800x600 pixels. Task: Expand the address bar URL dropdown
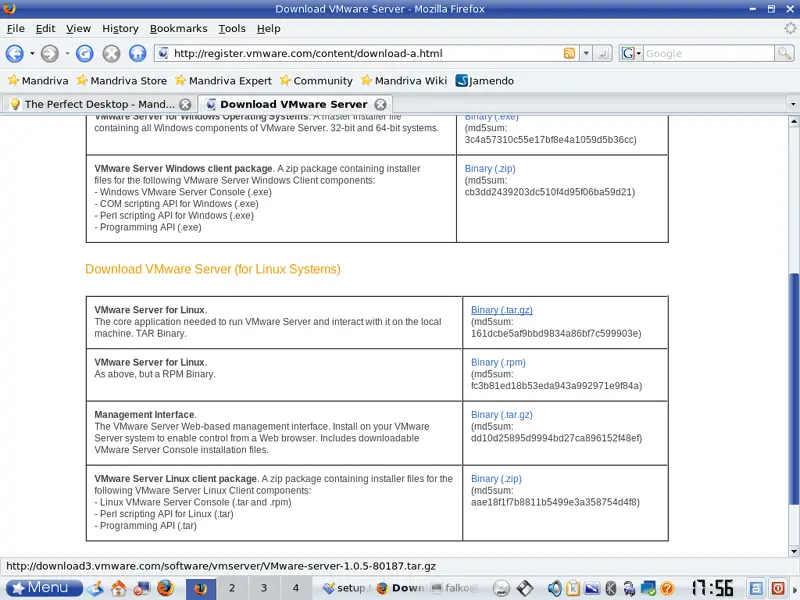tap(586, 53)
